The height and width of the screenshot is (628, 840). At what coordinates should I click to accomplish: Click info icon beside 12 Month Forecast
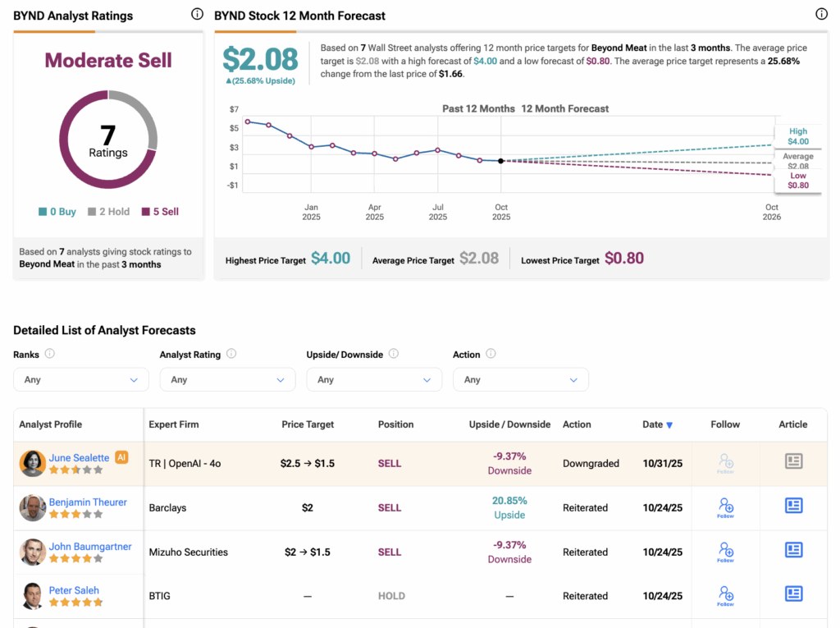click(x=821, y=14)
